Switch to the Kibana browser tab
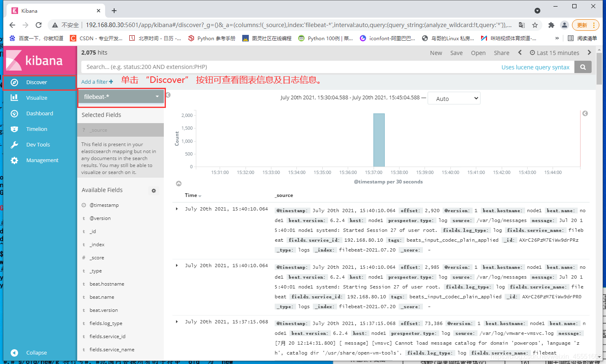Screen dimensions: 606x364 56,11
